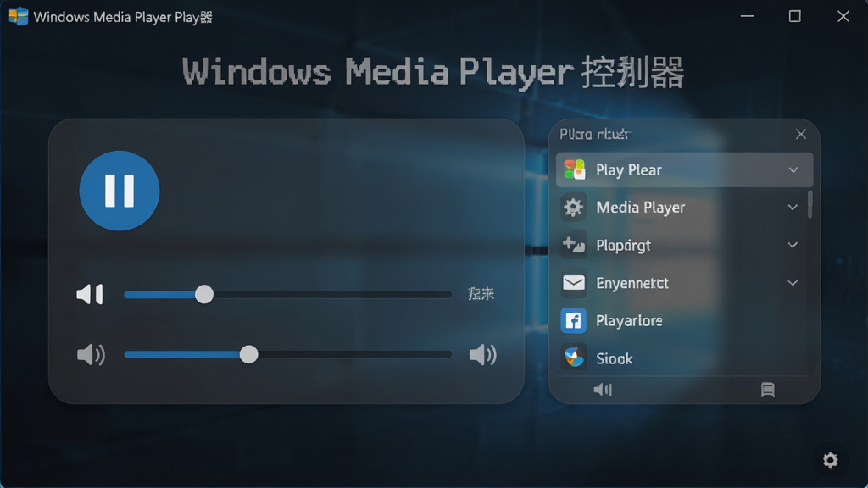Adjust the upper slider handle
The width and height of the screenshot is (868, 488).
click(204, 294)
